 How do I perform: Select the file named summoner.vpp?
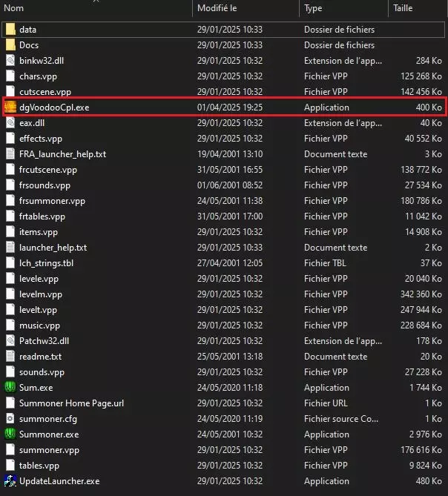pos(50,450)
